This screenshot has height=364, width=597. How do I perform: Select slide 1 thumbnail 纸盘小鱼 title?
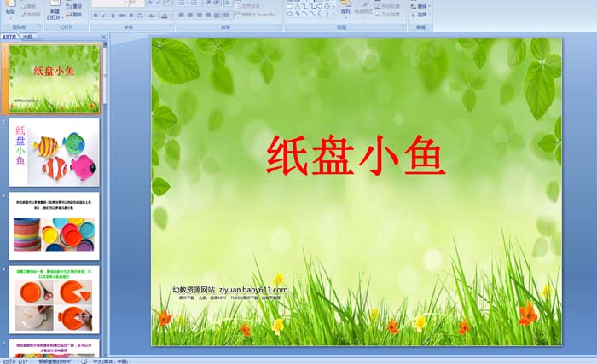[54, 78]
